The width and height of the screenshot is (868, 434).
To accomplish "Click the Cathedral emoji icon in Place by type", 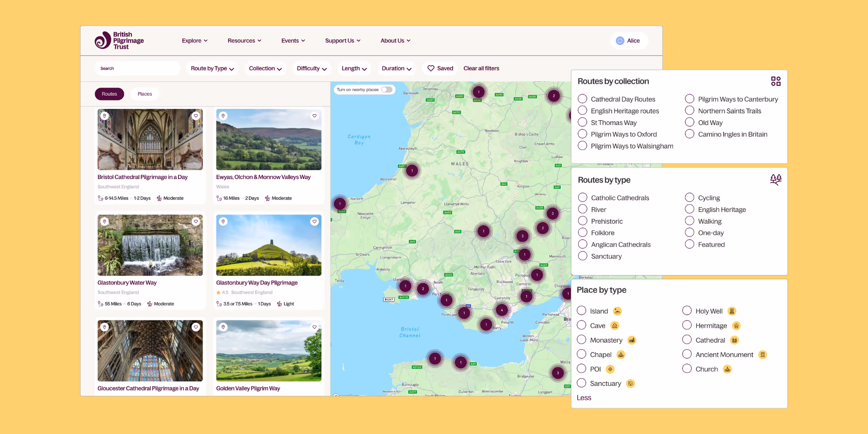I will tap(734, 339).
